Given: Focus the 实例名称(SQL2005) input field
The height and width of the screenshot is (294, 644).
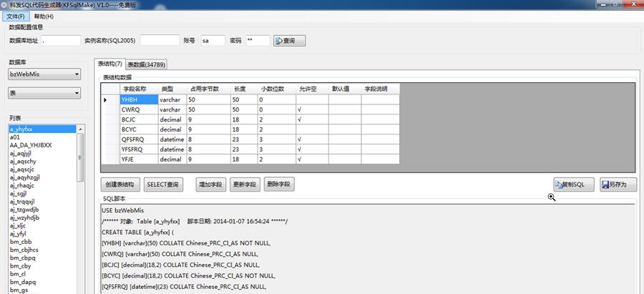Looking at the screenshot, I should click(160, 40).
